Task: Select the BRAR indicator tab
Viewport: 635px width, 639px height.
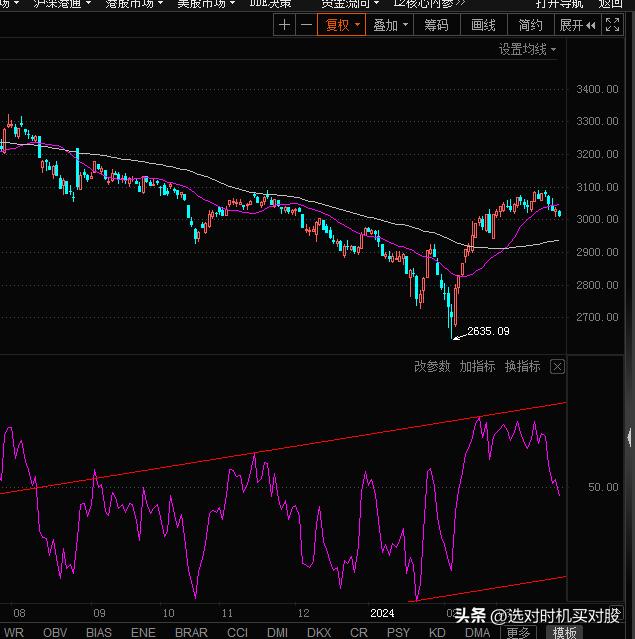Action: pos(191,632)
